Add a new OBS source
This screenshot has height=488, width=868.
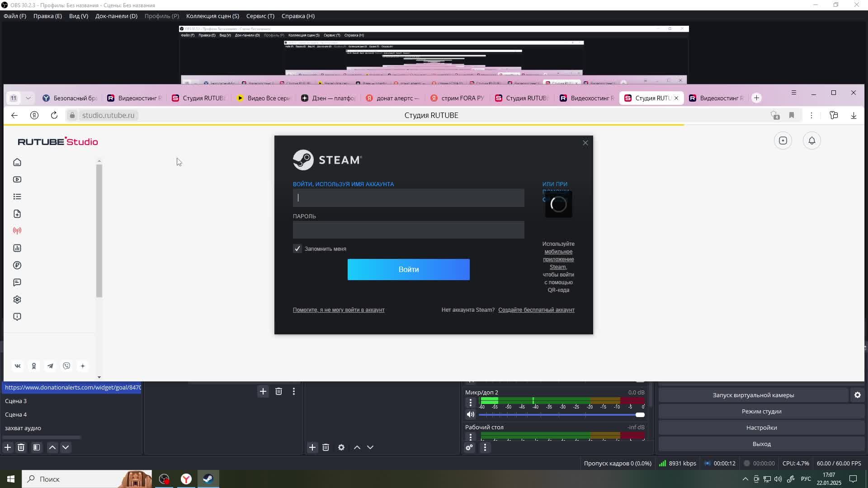(312, 447)
